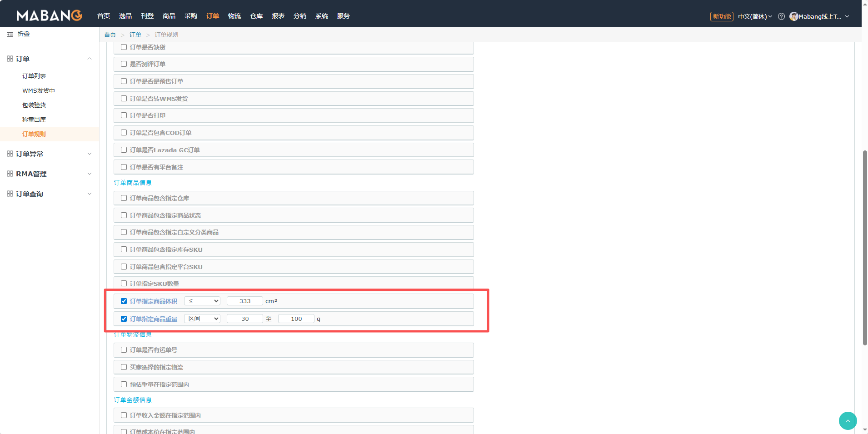Open 包装验货 in sidebar
The image size is (868, 434).
[x=34, y=105]
